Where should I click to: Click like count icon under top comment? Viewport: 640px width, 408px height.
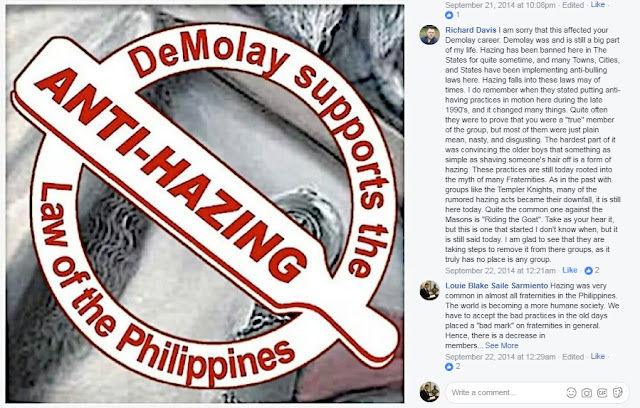[x=449, y=15]
